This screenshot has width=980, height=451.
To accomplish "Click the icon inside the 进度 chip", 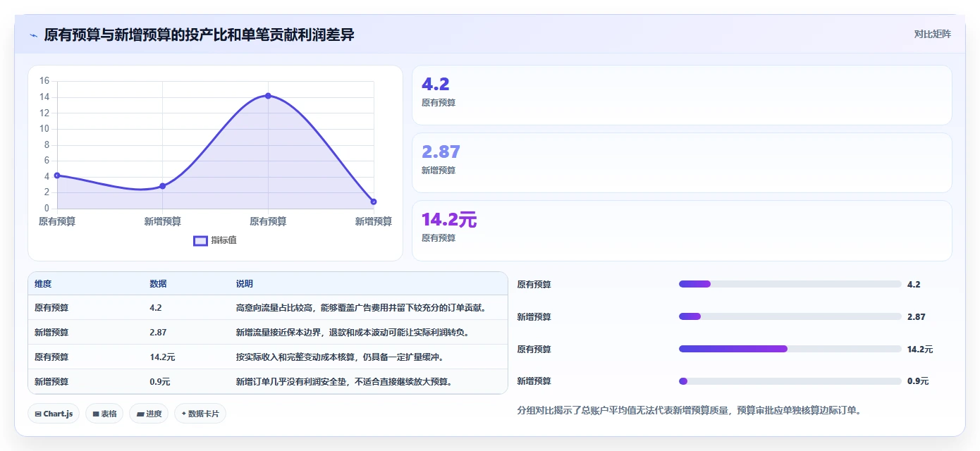I will click(x=140, y=414).
